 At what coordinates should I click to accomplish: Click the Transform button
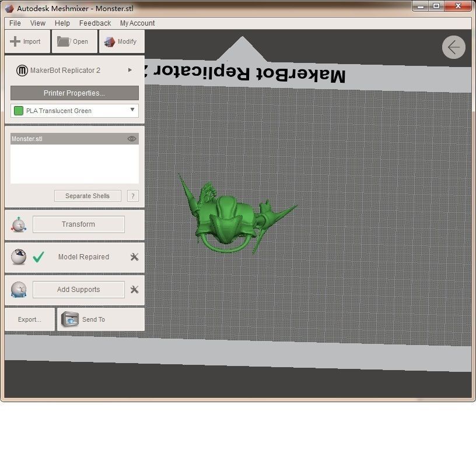coord(79,224)
